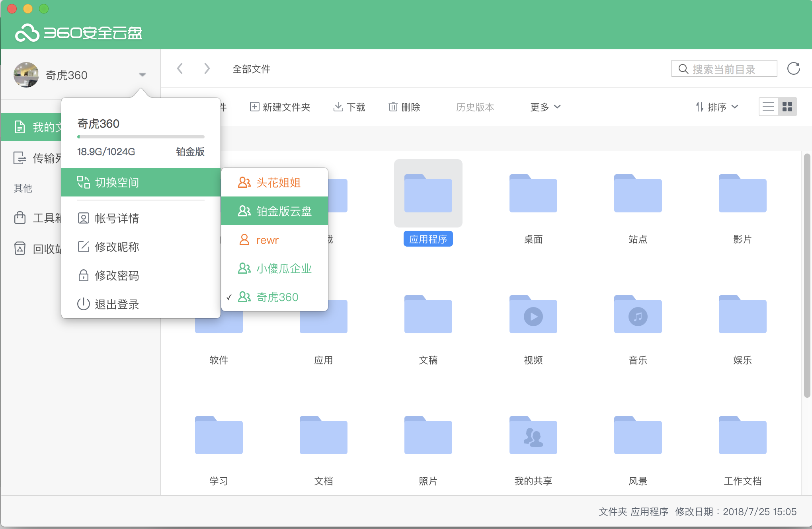Image resolution: width=812 pixels, height=529 pixels.
Task: Click the 搜索当前目录 search field
Action: point(724,69)
